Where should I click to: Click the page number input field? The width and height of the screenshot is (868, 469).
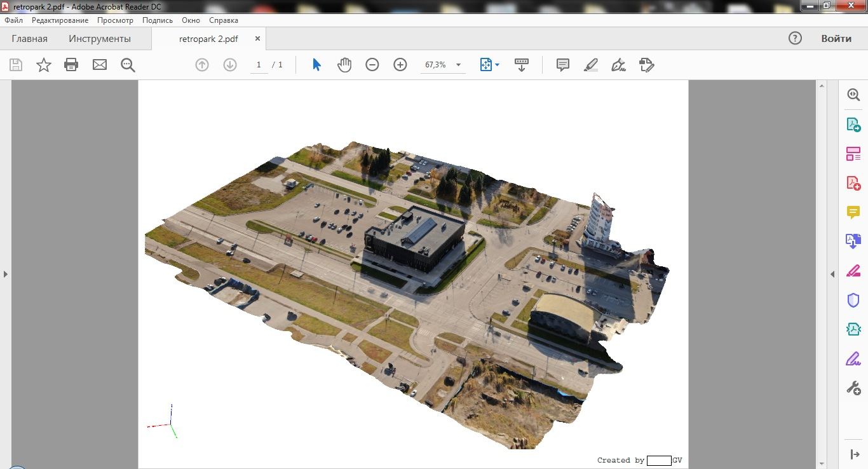[259, 65]
